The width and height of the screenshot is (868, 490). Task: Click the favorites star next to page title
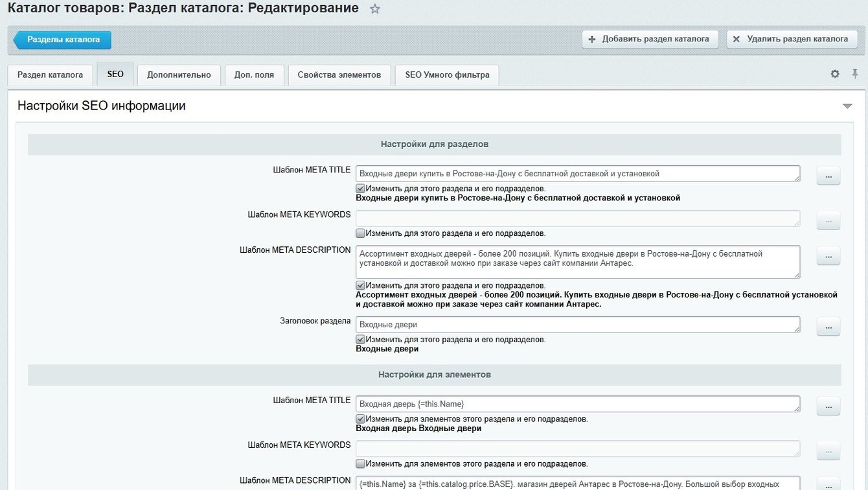click(374, 9)
